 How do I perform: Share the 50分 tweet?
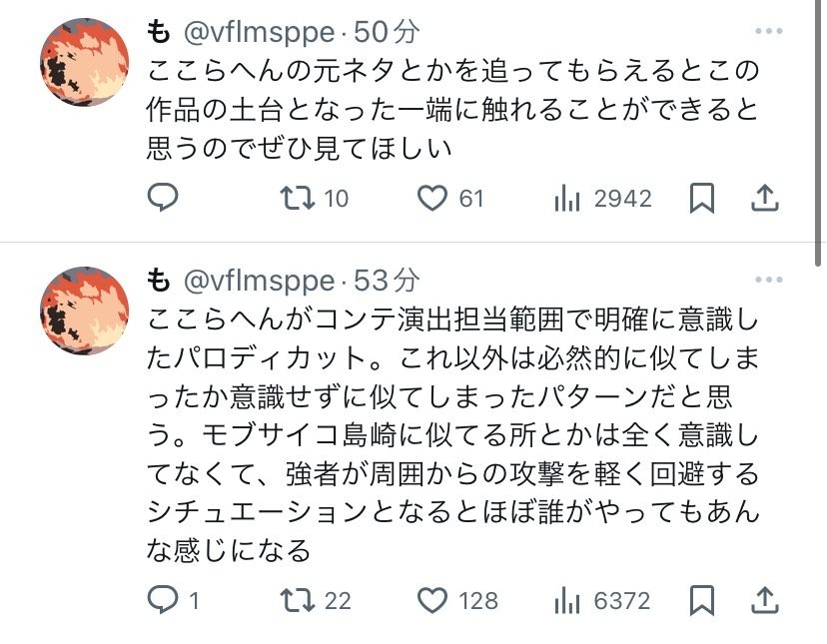pyautogui.click(x=764, y=199)
